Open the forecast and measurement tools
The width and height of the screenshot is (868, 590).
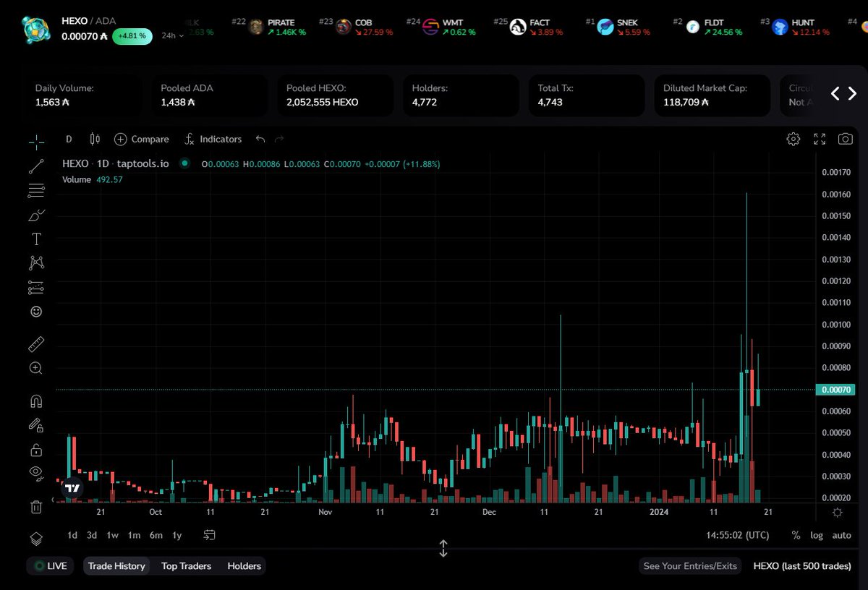[x=36, y=287]
